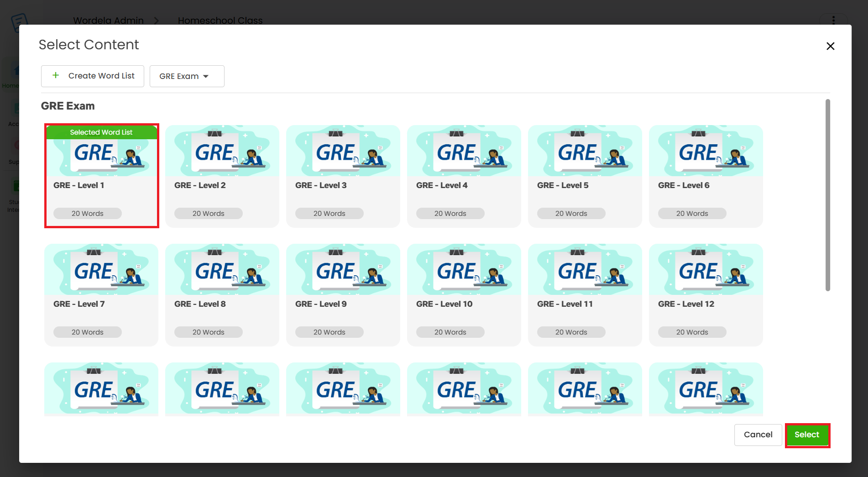Choose the GRE - Level 3 thumbnail

click(x=343, y=151)
